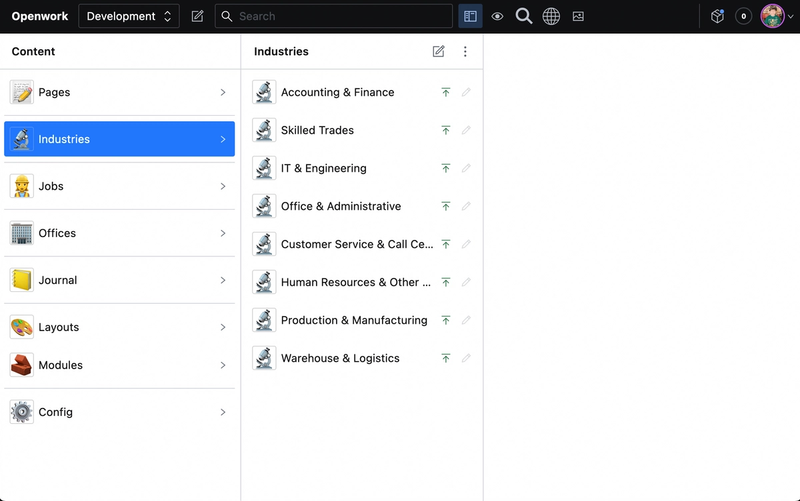Screen dimensions: 800x501
Task: Click the structure panel icon in top bar
Action: pyautogui.click(x=470, y=16)
